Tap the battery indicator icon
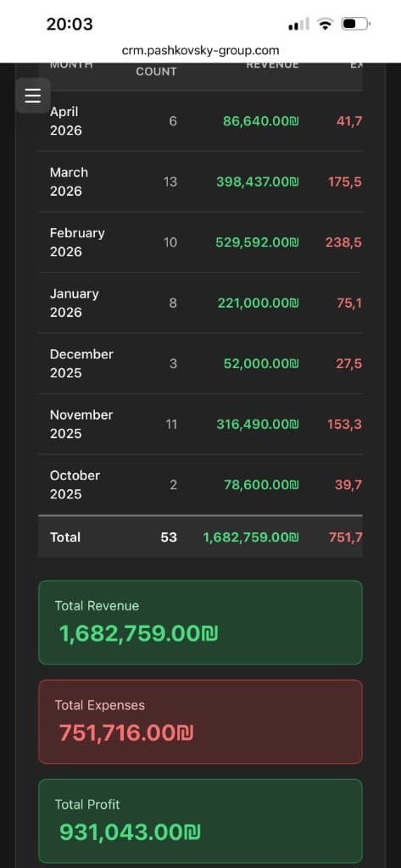This screenshot has height=868, width=401. [x=356, y=24]
